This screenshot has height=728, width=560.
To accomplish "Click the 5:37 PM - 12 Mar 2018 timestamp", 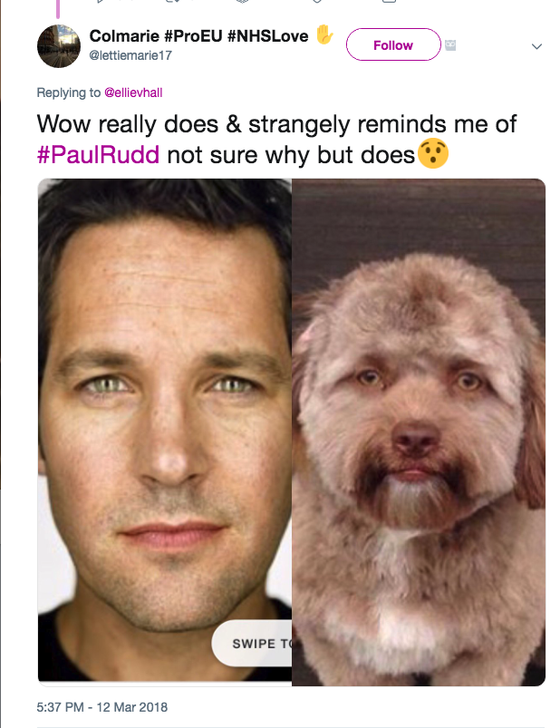I will tap(102, 707).
